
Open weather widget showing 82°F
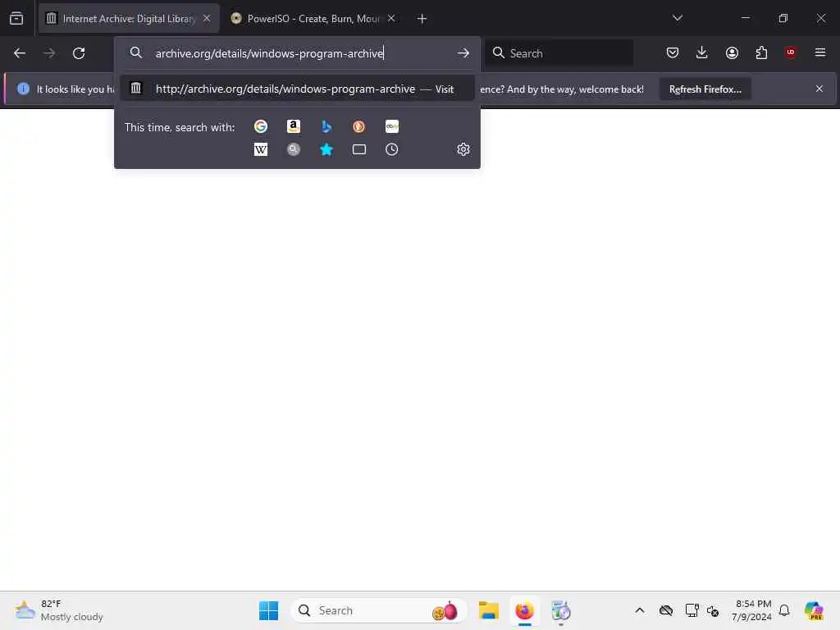click(59, 610)
